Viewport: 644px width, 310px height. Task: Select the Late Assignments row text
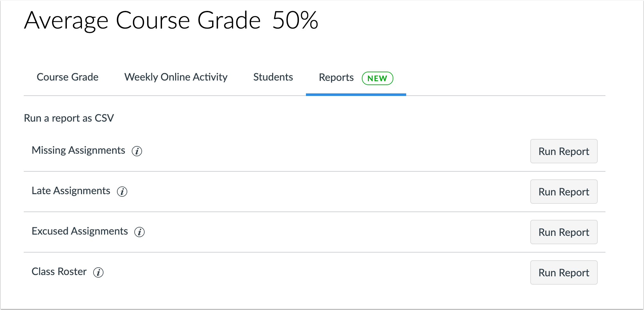(71, 191)
